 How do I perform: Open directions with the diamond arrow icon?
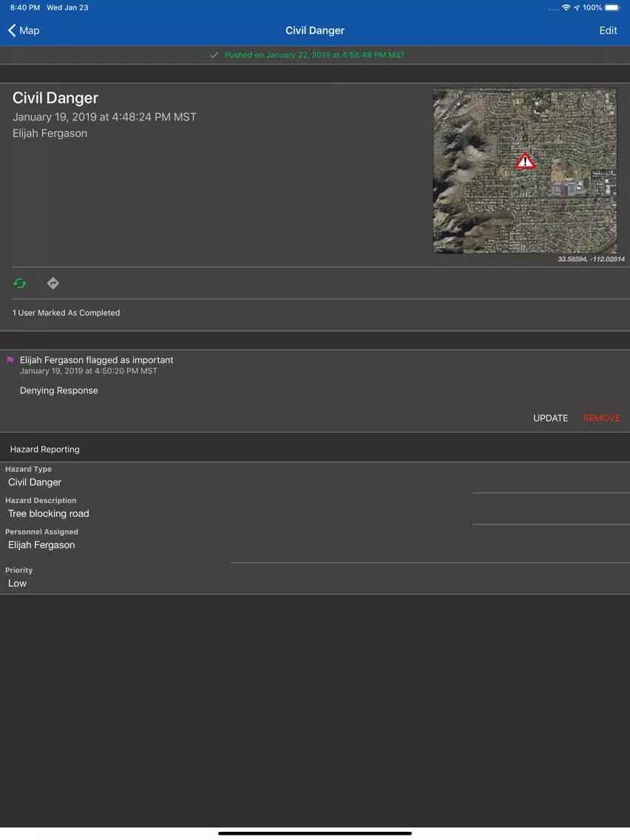[53, 283]
